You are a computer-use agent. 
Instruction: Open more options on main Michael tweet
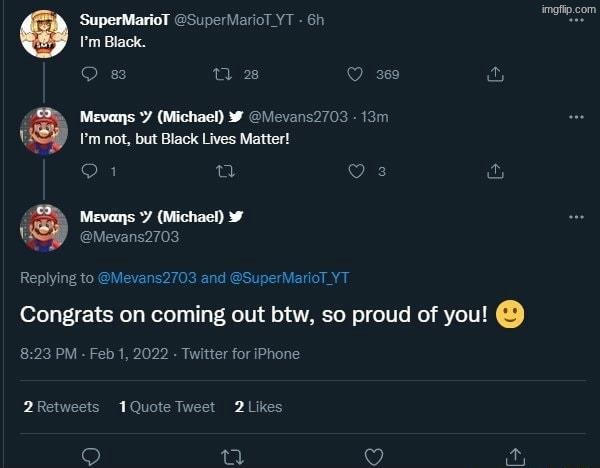575,216
